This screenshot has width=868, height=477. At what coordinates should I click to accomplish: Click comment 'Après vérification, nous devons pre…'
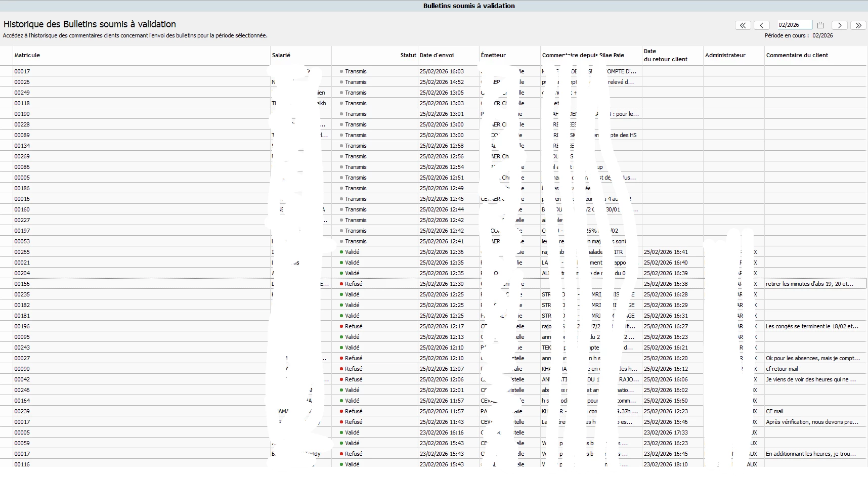pyautogui.click(x=812, y=422)
